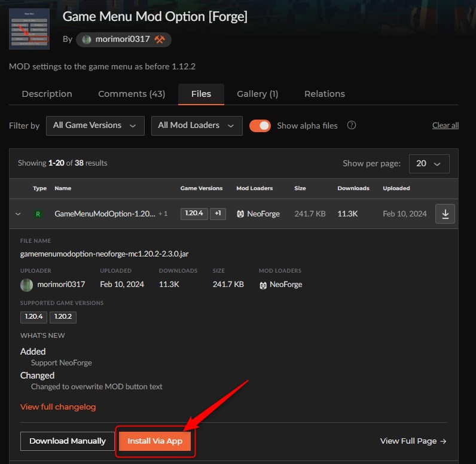Click 1.20.2 supported game version tag

pos(63,317)
